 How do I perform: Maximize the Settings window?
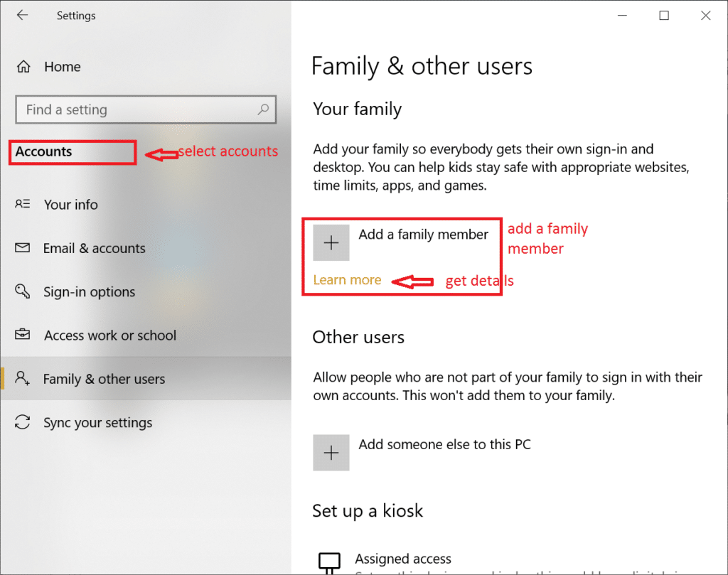click(664, 16)
